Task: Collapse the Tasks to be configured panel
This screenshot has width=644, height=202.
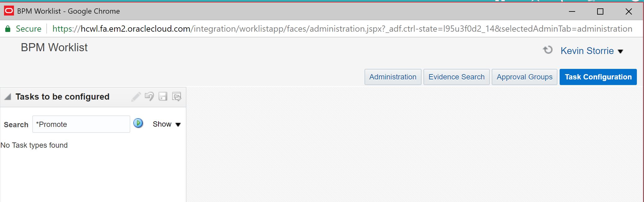Action: [x=7, y=97]
